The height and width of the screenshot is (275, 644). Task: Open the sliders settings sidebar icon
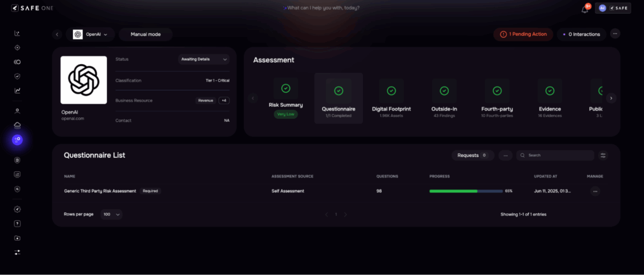17,252
